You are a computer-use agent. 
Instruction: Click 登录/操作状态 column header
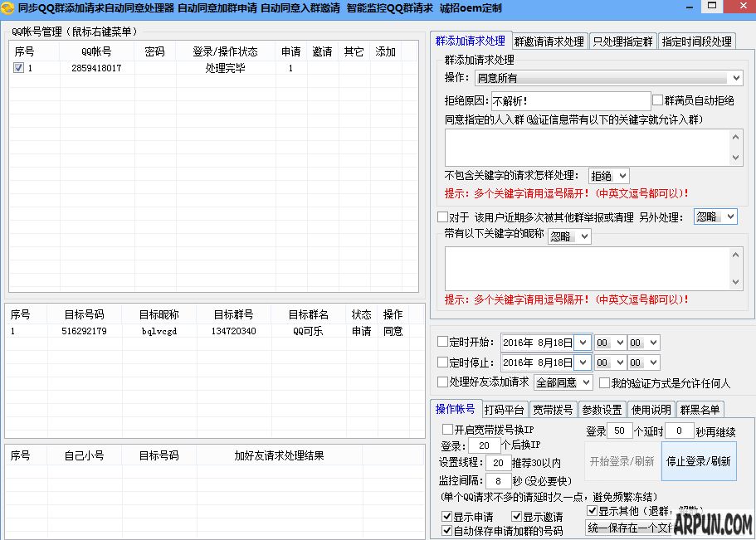[x=225, y=51]
